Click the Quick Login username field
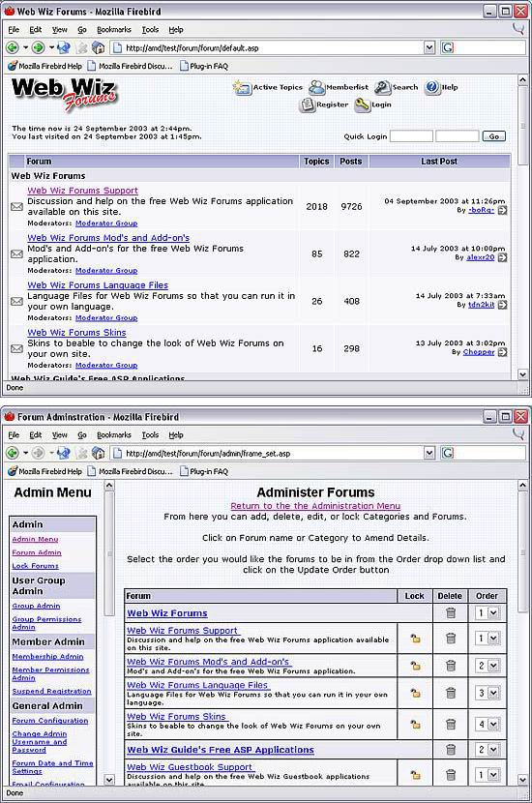Image resolution: width=532 pixels, height=803 pixels. point(411,136)
